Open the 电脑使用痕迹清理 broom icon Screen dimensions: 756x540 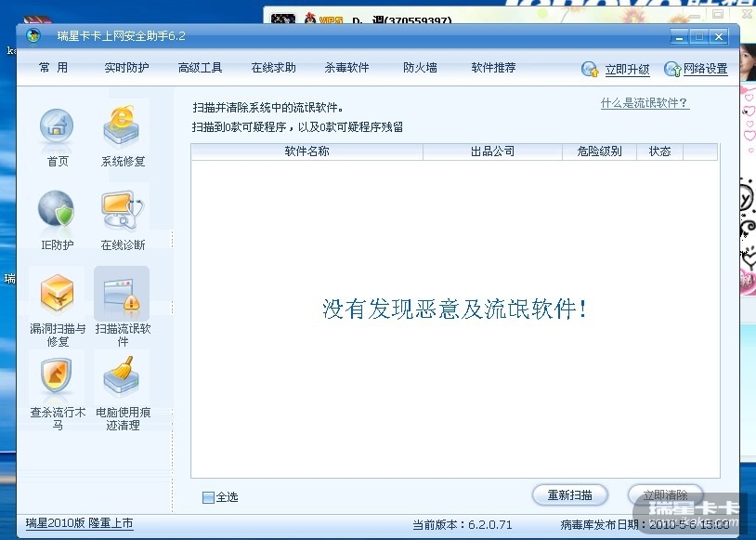[x=122, y=376]
